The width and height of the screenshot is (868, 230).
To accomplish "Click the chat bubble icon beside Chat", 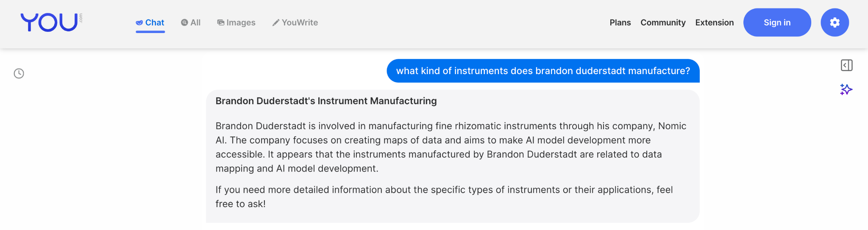I will pyautogui.click(x=139, y=23).
